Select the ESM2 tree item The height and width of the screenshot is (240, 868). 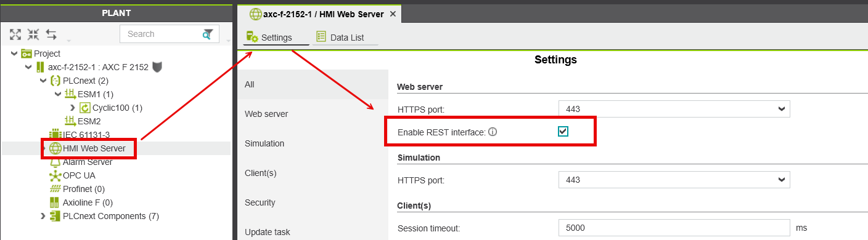point(89,121)
